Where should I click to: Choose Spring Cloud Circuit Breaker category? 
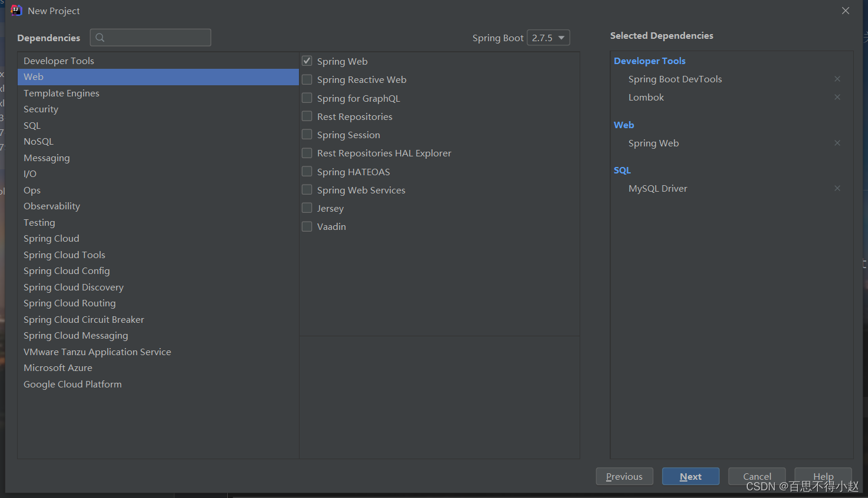[158, 319]
